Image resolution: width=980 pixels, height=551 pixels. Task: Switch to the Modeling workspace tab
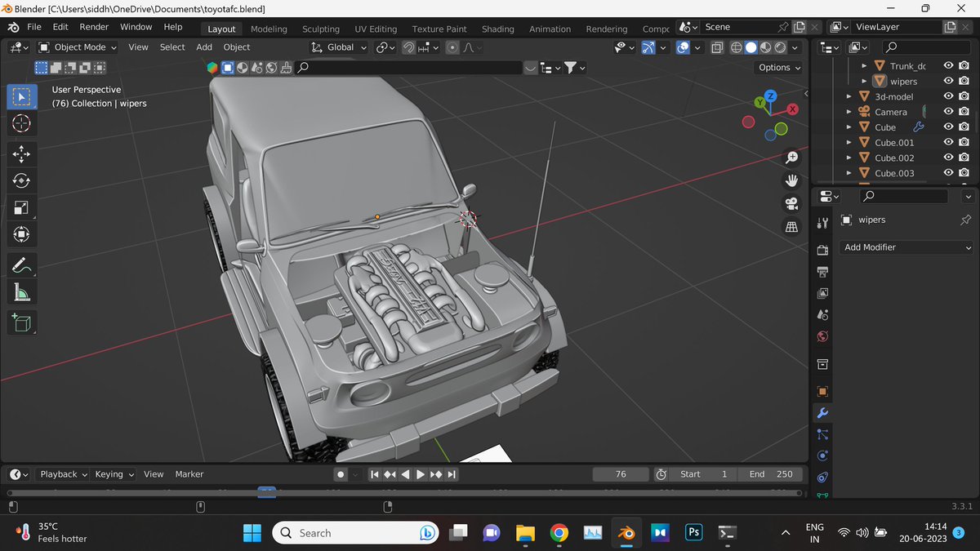click(269, 29)
